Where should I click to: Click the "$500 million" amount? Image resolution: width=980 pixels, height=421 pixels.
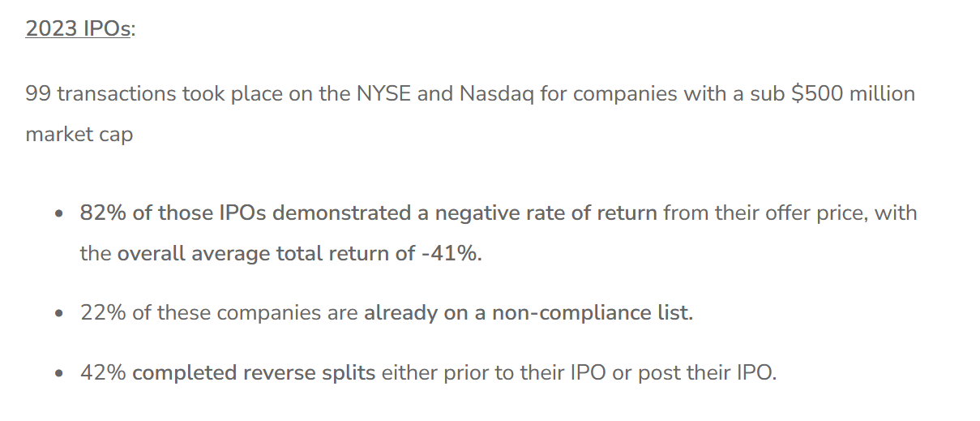tap(854, 94)
